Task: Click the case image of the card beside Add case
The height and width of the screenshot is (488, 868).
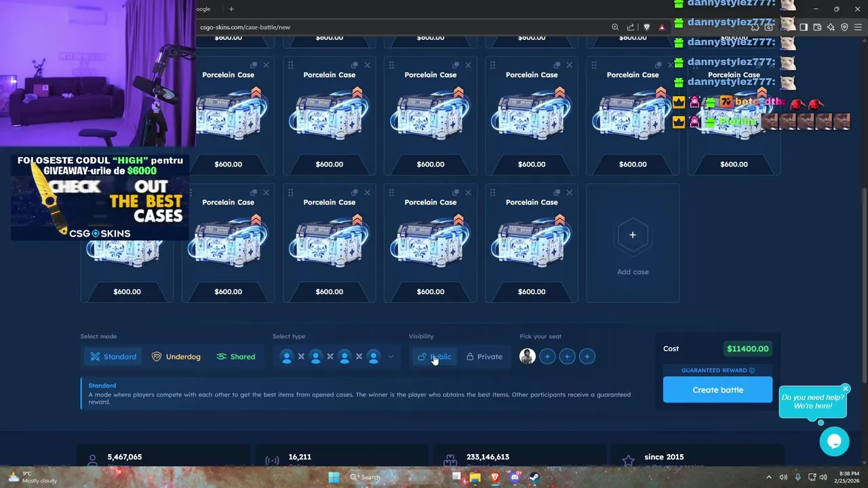Action: click(x=532, y=241)
